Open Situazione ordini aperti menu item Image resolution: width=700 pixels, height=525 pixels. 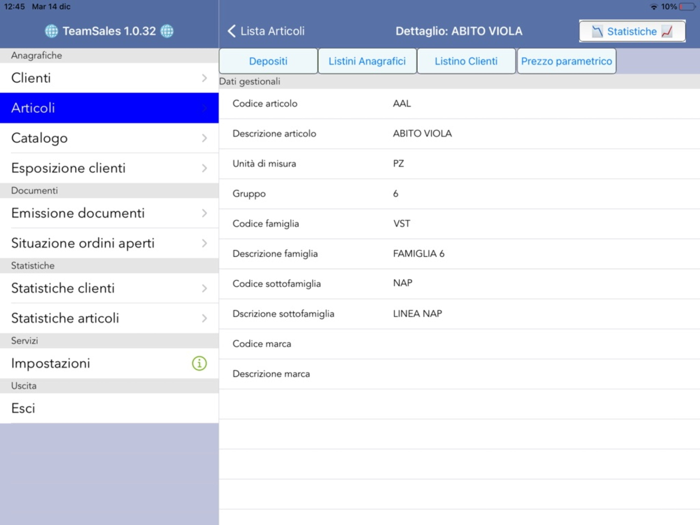click(109, 243)
